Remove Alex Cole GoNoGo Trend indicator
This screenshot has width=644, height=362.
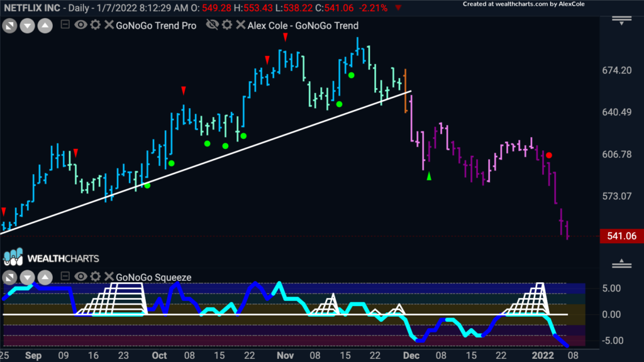tap(241, 25)
